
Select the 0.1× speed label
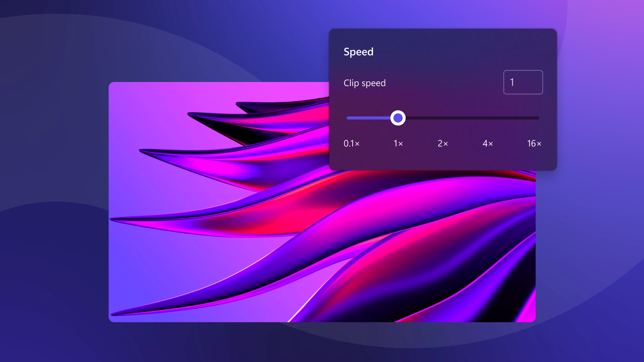pos(351,143)
